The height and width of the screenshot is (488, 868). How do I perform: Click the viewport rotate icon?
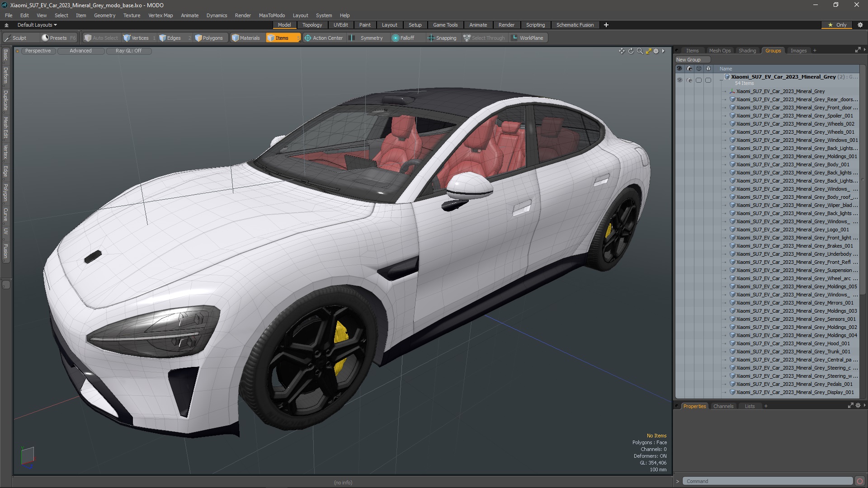coord(631,51)
